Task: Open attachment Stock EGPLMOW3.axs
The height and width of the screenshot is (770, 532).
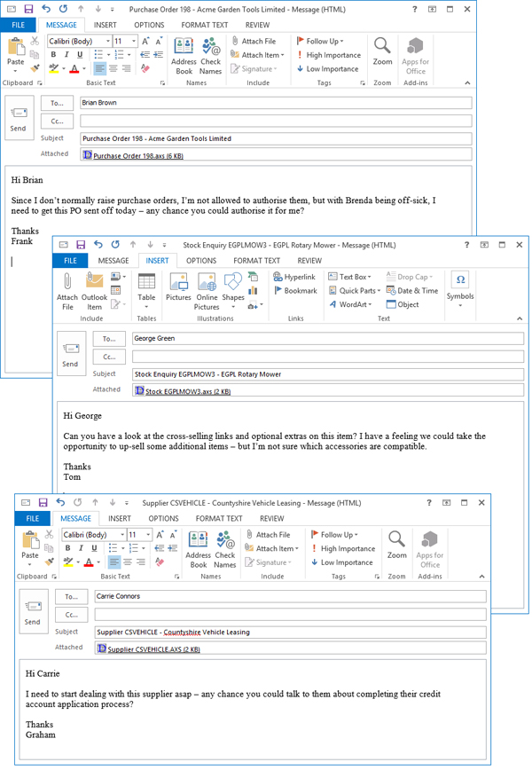Action: [x=183, y=391]
